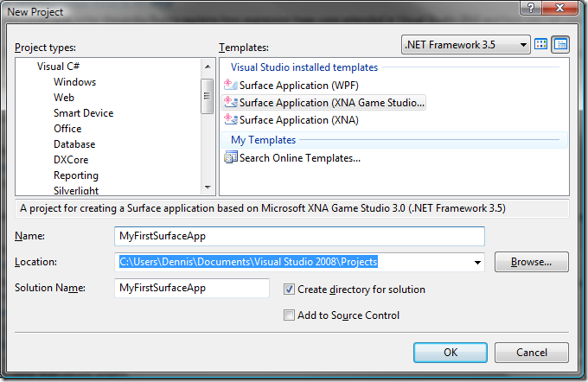Click the help question mark button
Viewport: 588px width, 382px height.
(530, 8)
